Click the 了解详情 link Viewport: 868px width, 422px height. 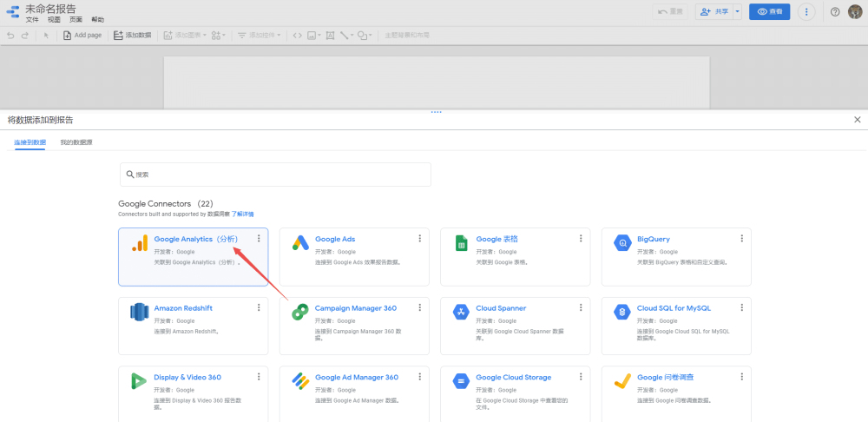[242, 214]
